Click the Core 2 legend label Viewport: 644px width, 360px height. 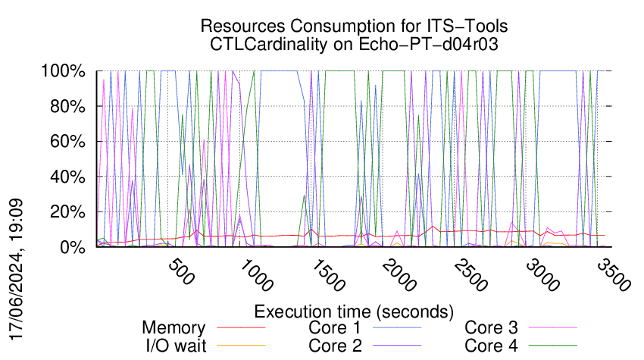pyautogui.click(x=335, y=346)
